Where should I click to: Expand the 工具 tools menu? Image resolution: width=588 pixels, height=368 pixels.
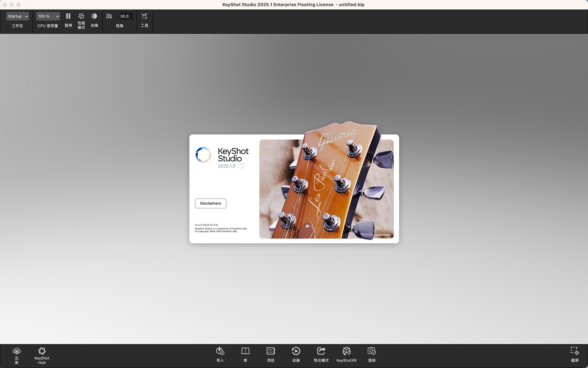pos(144,16)
